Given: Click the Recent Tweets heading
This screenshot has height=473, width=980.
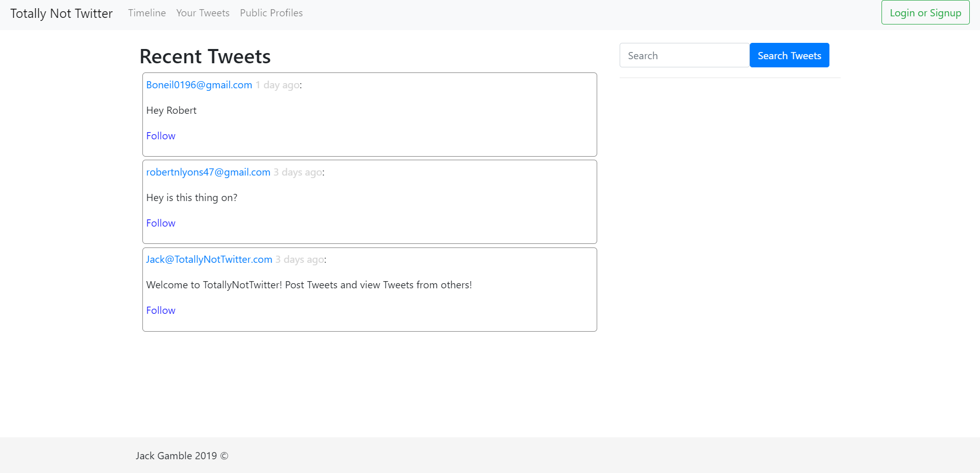Looking at the screenshot, I should tap(205, 56).
